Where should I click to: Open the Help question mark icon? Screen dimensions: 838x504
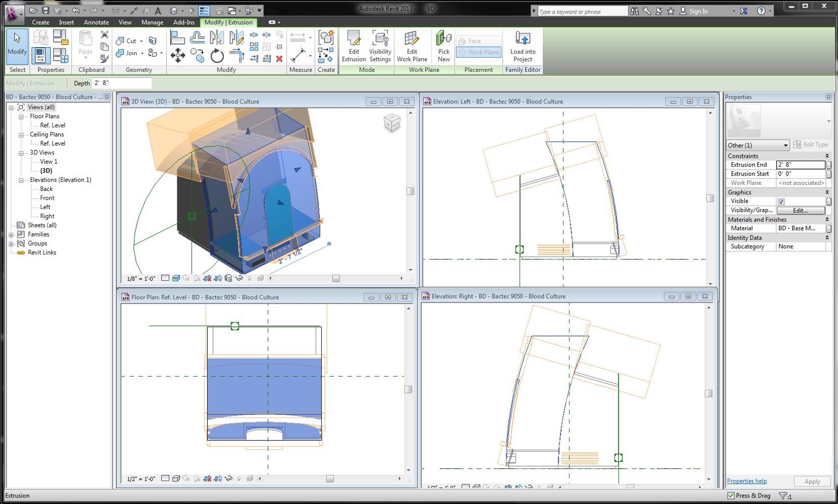tap(761, 11)
